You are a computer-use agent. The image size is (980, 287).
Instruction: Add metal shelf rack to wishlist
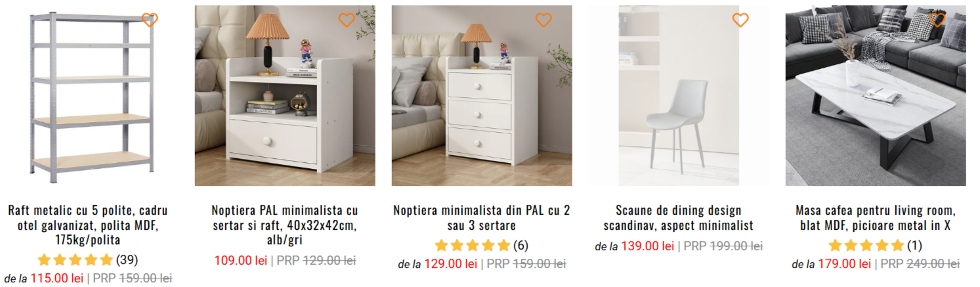click(150, 20)
